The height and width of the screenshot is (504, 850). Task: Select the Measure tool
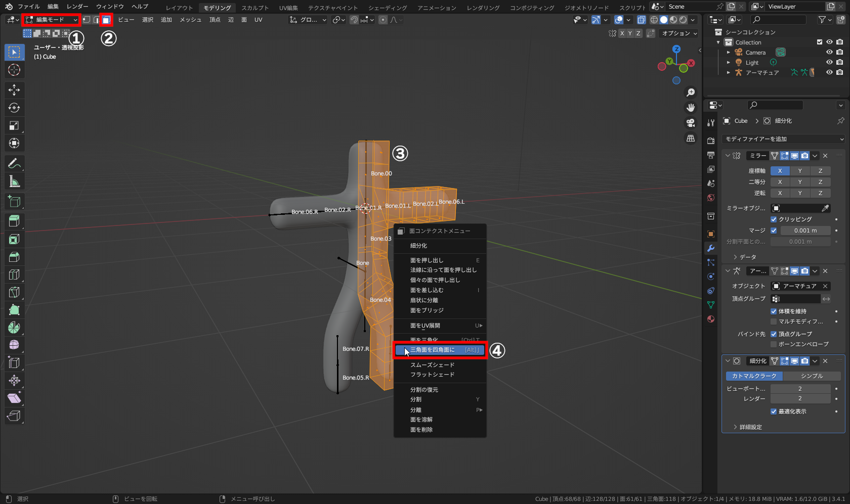[14, 181]
